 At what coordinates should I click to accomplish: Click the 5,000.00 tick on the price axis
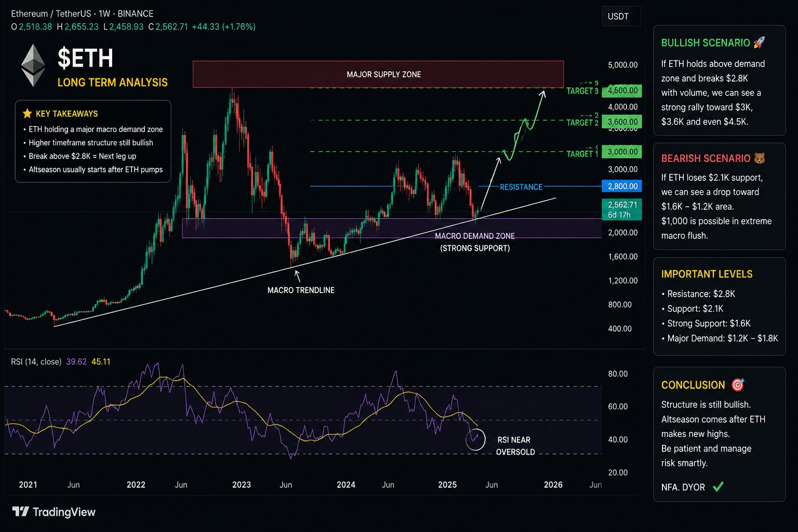pos(623,65)
